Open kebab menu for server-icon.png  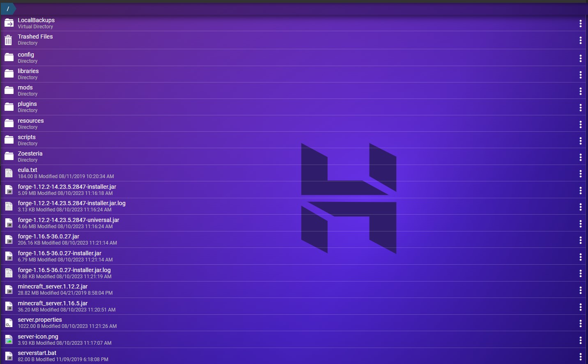(580, 340)
